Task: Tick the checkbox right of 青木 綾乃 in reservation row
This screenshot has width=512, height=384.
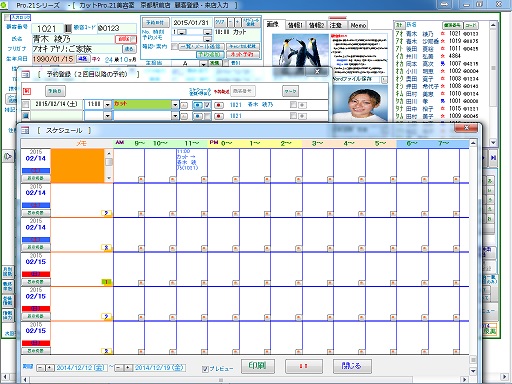Action: pos(293,105)
